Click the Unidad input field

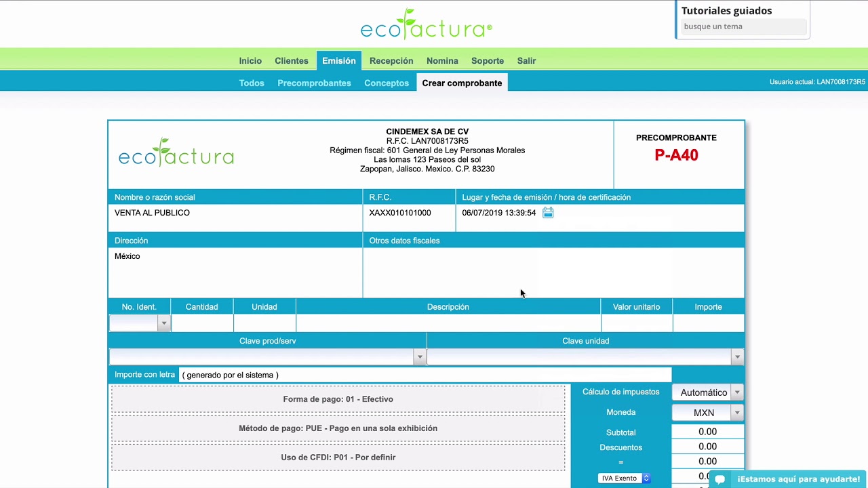point(264,323)
